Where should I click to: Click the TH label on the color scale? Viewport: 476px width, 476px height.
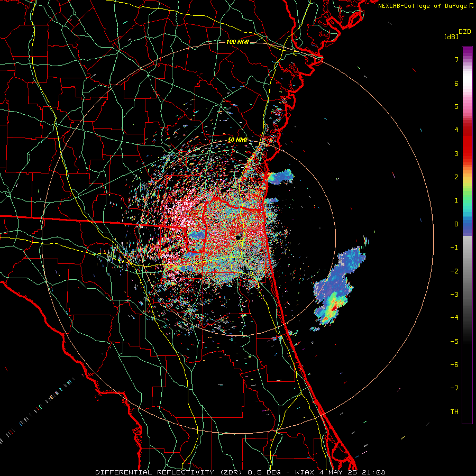coord(454,411)
